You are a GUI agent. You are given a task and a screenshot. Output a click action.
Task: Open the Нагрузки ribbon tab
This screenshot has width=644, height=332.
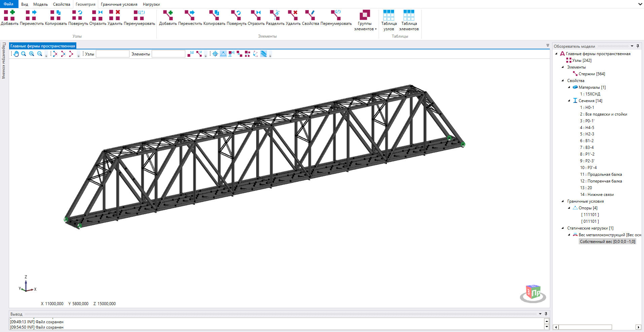[x=151, y=4]
